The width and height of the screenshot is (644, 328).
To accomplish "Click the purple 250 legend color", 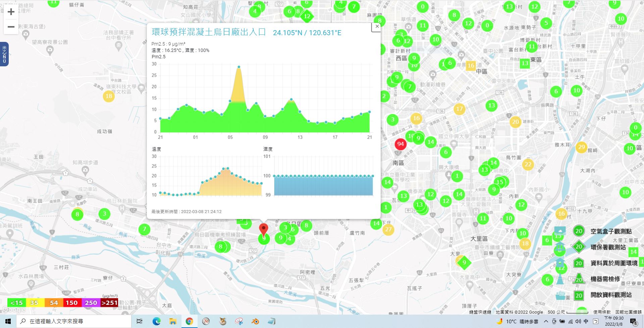I will point(91,303).
